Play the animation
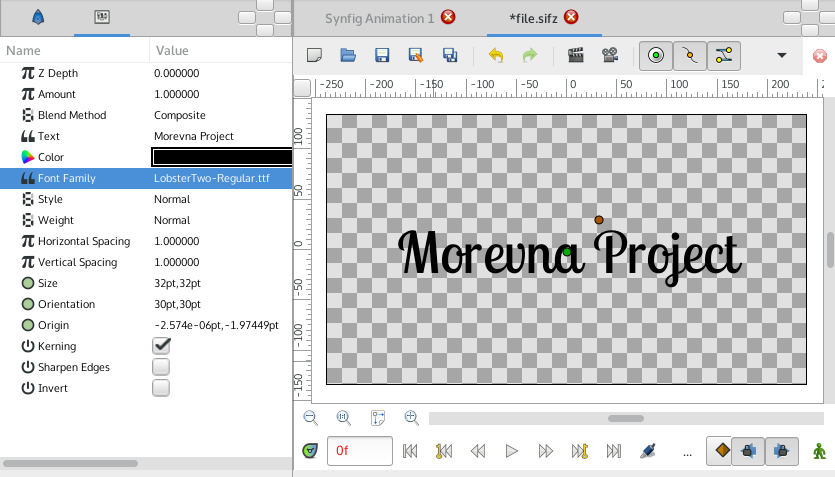Viewport: 835px width, 477px height. coord(511,451)
